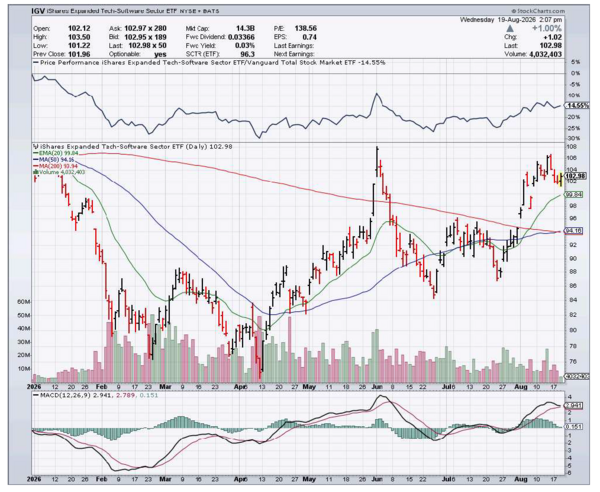The width and height of the screenshot is (600, 492).
Task: Click the 99.84 EMA tag on price axis
Action: [x=574, y=195]
